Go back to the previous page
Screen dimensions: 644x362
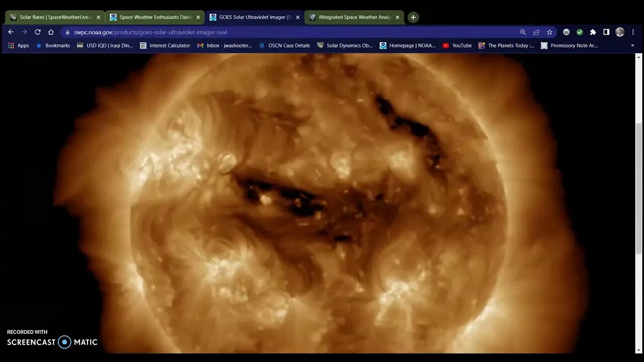click(11, 32)
